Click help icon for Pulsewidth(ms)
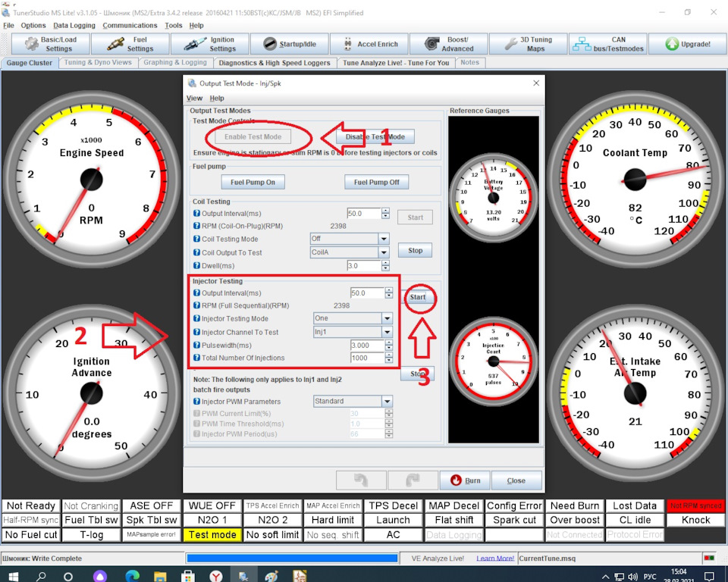The width and height of the screenshot is (728, 582). click(197, 346)
